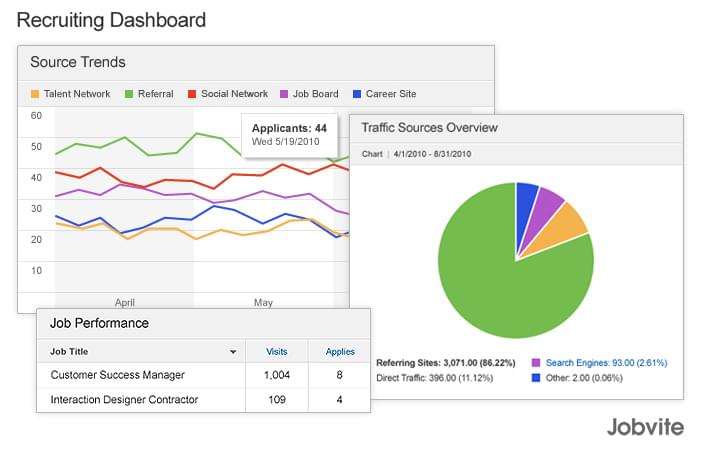The image size is (703, 452).
Task: Select the Customer Success Manager row
Action: coord(204,375)
